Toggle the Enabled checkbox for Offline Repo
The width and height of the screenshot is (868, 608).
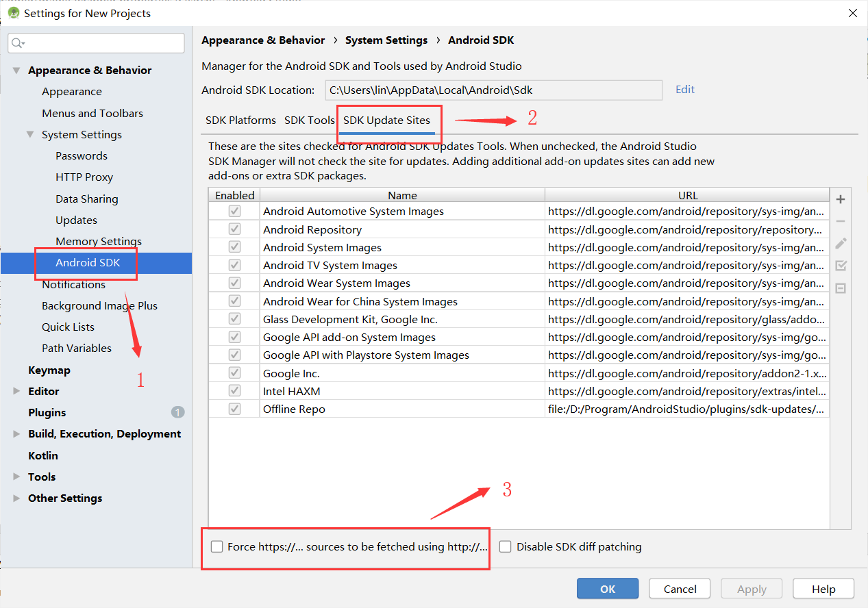coord(234,408)
